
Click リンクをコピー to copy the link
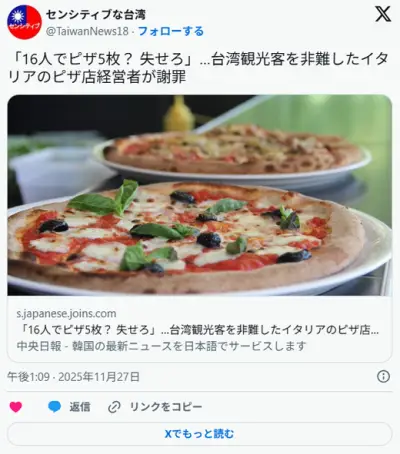tap(166, 407)
